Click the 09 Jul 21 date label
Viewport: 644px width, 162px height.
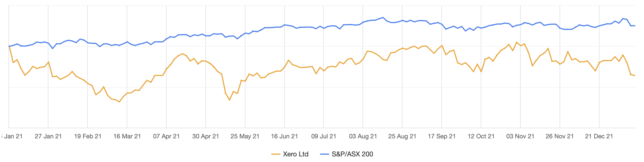[324, 136]
